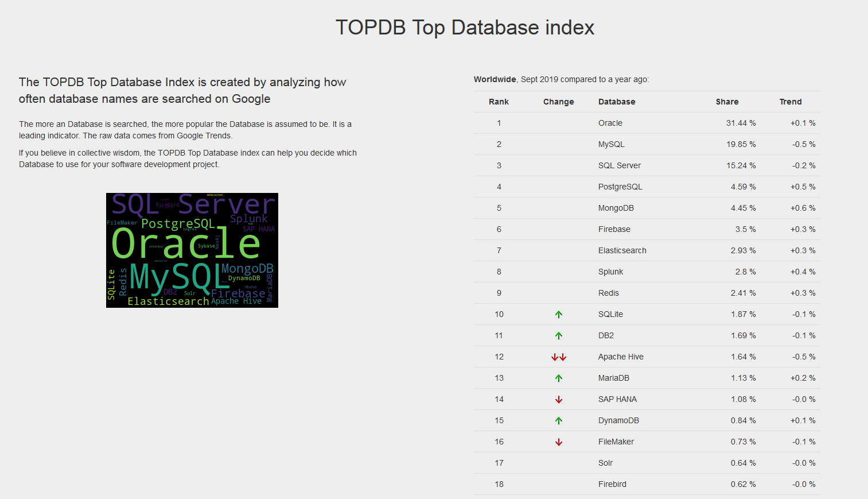
Task: Select Firebase in the table
Action: [x=614, y=229]
